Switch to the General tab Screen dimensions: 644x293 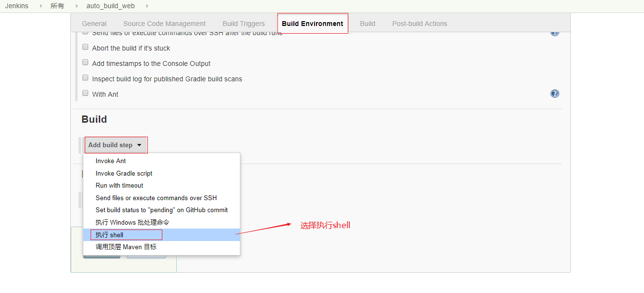pyautogui.click(x=94, y=24)
